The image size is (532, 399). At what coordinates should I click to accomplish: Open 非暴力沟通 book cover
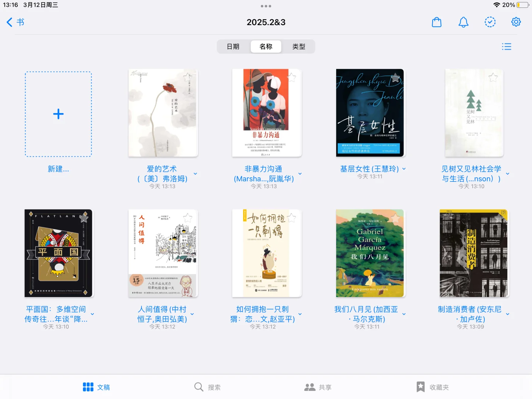point(267,113)
